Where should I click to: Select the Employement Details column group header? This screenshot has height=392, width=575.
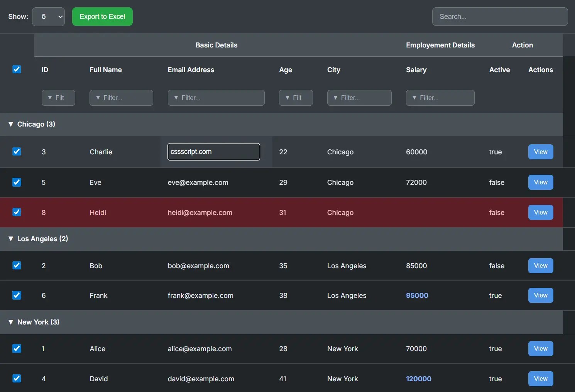click(x=440, y=45)
